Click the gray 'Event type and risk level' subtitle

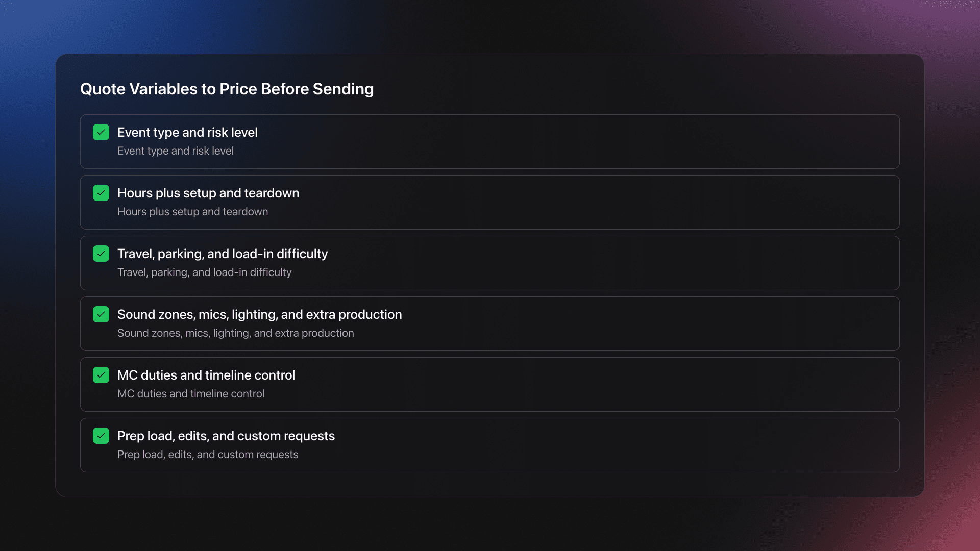tap(176, 151)
